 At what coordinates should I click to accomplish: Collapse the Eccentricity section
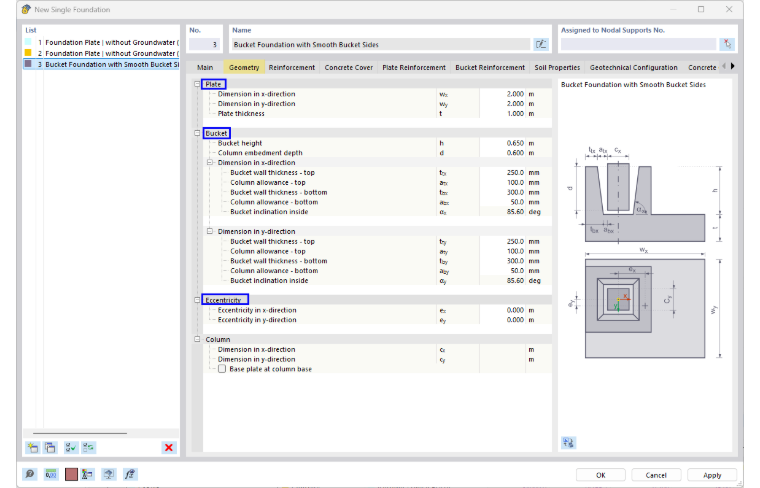197,300
